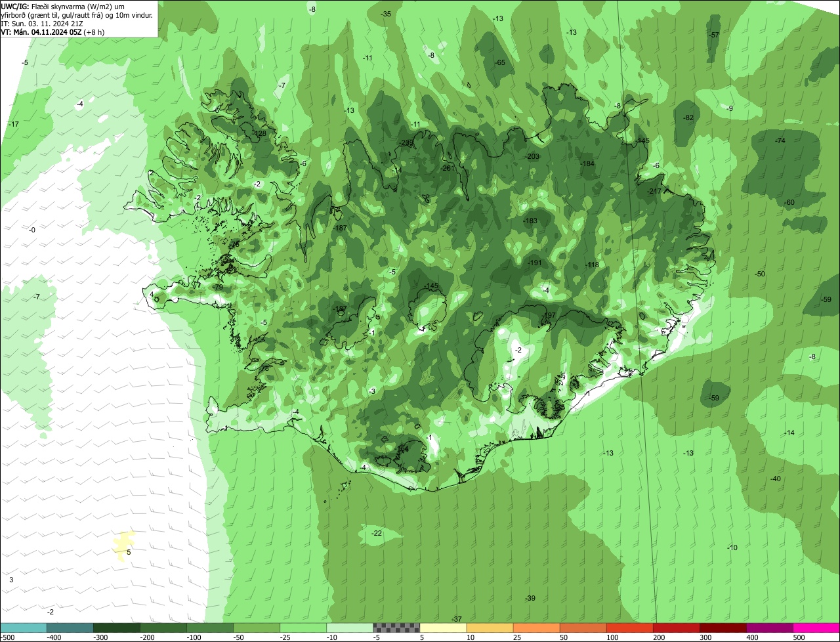Click the legend swatch between -50 and -25
Viewport: 840px width, 642px height.
(257, 628)
